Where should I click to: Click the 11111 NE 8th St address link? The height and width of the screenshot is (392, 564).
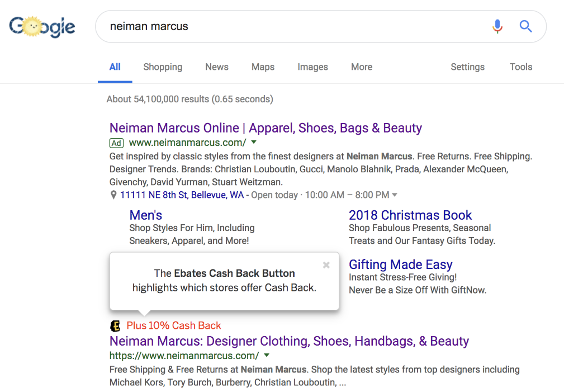point(182,195)
